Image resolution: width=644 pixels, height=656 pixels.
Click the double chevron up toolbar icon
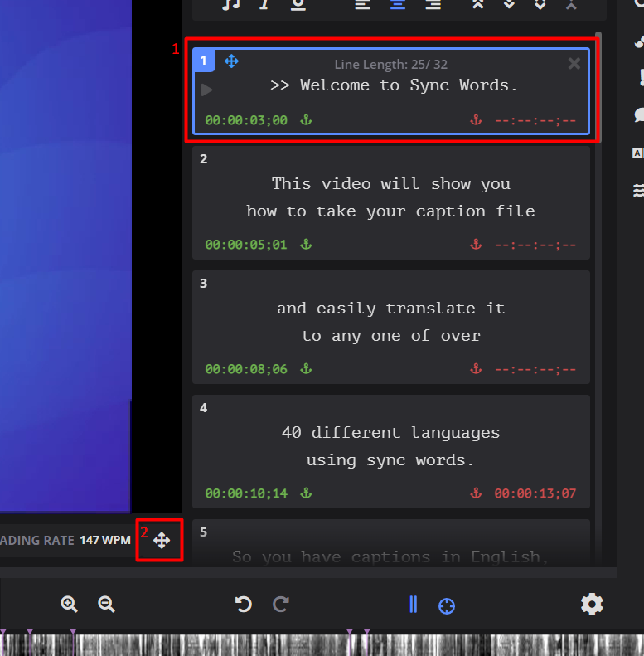point(478,4)
